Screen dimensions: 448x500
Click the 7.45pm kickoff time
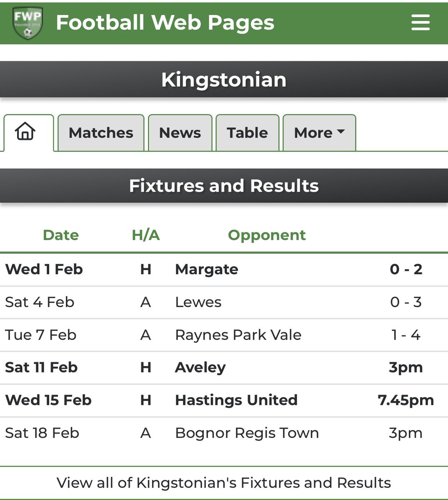click(x=406, y=400)
